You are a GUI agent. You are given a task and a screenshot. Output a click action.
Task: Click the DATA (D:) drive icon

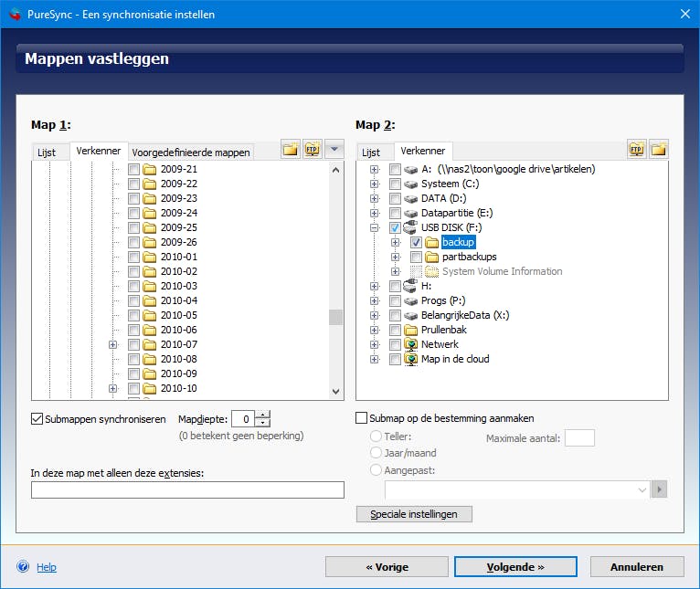[x=410, y=198]
